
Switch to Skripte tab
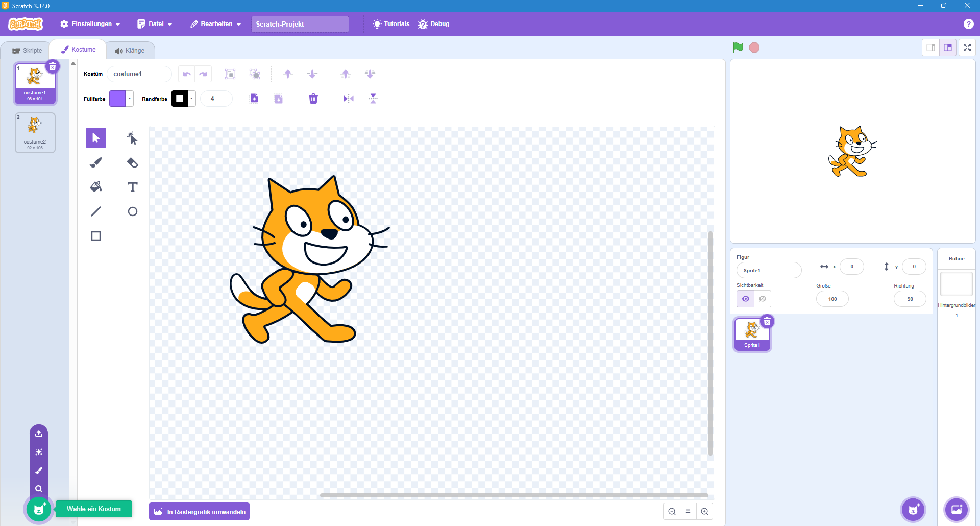(x=27, y=51)
